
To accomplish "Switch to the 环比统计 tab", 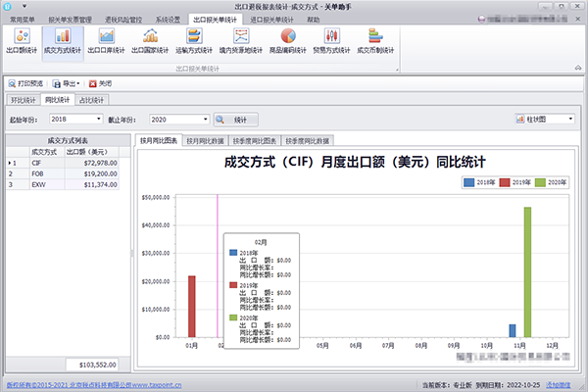I will (24, 100).
